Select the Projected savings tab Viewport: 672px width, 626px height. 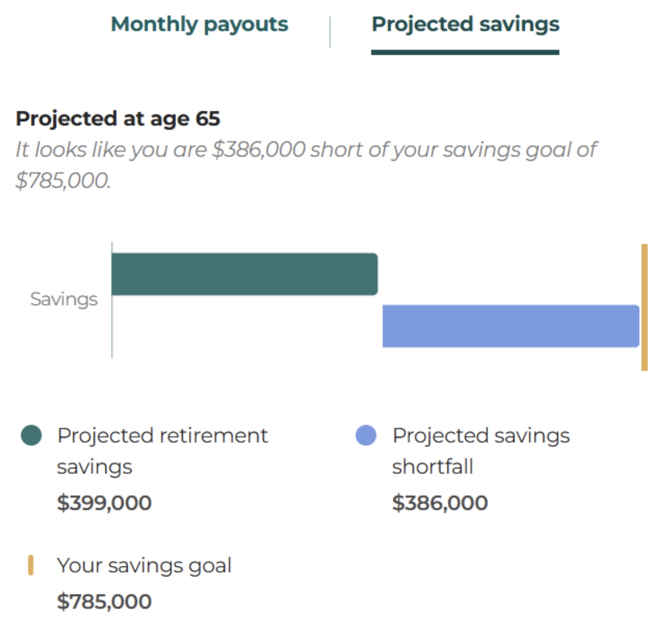coord(465,24)
